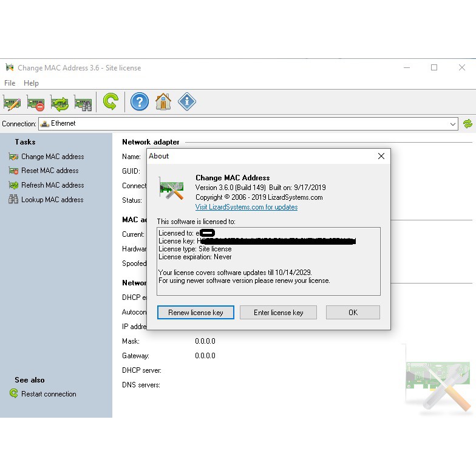The height and width of the screenshot is (476, 476).
Task: Click the Refresh MAC address toolbar icon
Action: point(59,102)
